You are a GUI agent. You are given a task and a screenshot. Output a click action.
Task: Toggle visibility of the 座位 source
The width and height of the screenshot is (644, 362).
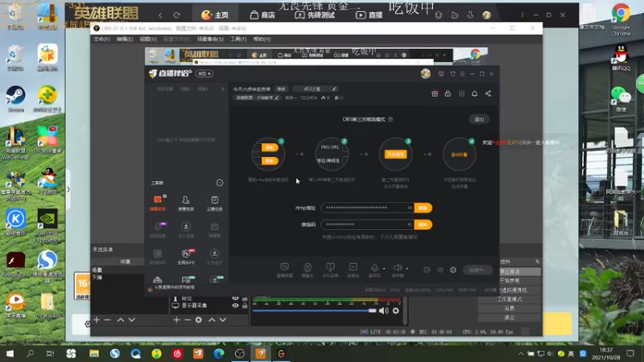point(235,298)
